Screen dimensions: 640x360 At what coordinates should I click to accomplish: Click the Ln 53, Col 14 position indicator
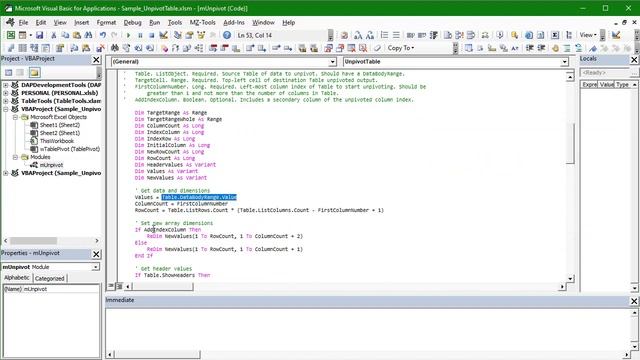(255, 36)
